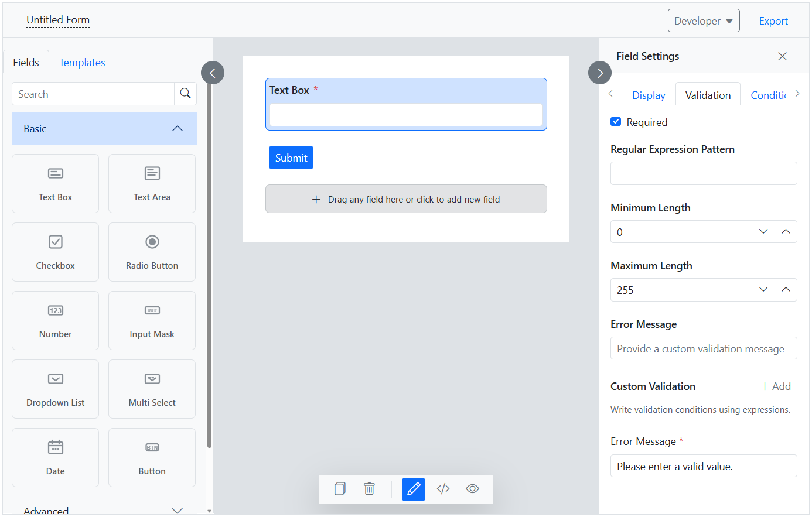Click the drag-or-add new field drop zone

(x=406, y=199)
